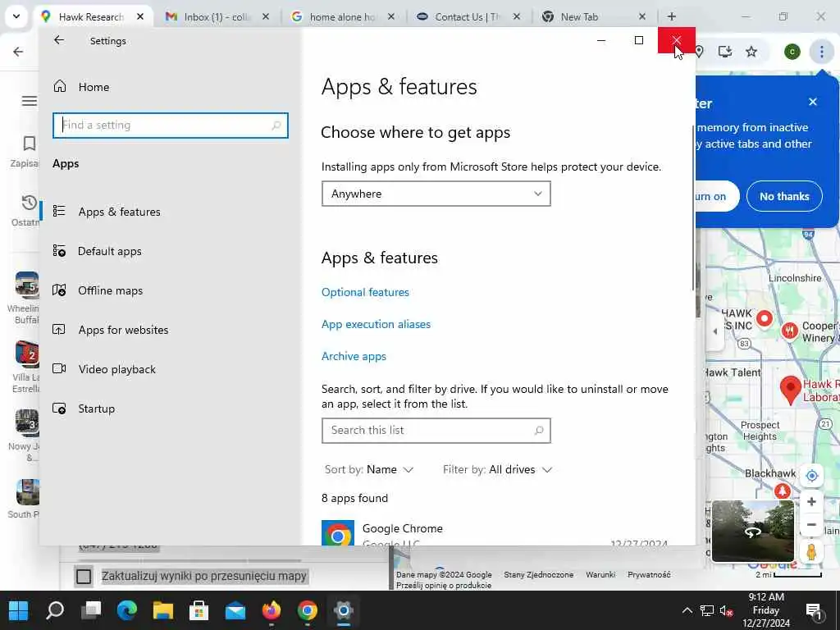Switch to the Gmail Inbox tab
Screen dimensions: 840x630
[x=217, y=16]
